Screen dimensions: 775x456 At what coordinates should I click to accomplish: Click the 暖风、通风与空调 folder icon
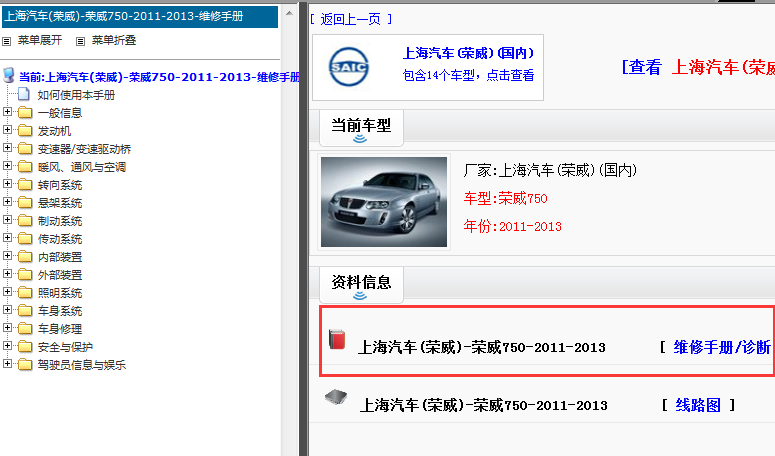tap(25, 167)
